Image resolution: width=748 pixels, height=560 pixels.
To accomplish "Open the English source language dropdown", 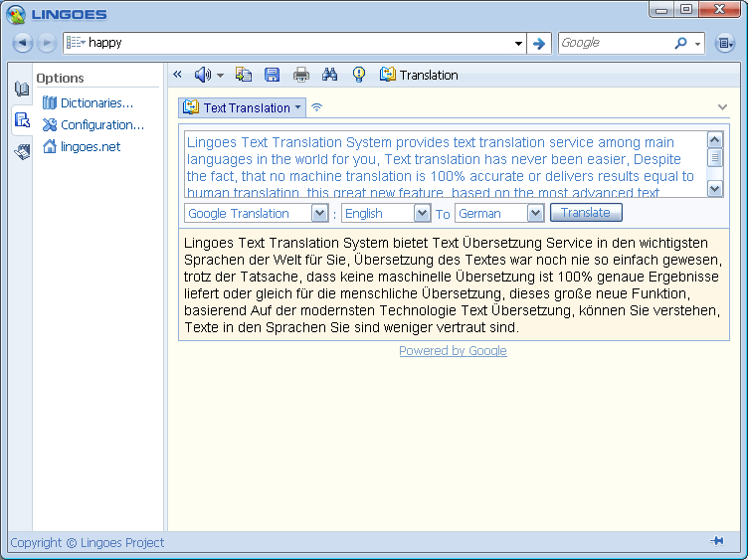I will click(422, 213).
